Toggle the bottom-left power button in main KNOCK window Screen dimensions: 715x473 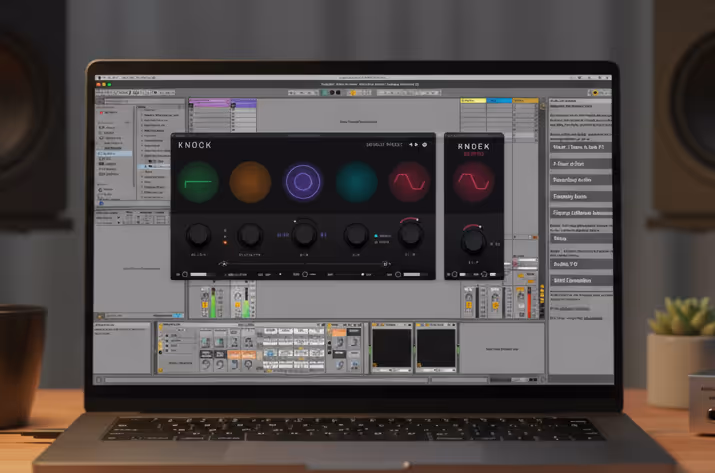[185, 275]
